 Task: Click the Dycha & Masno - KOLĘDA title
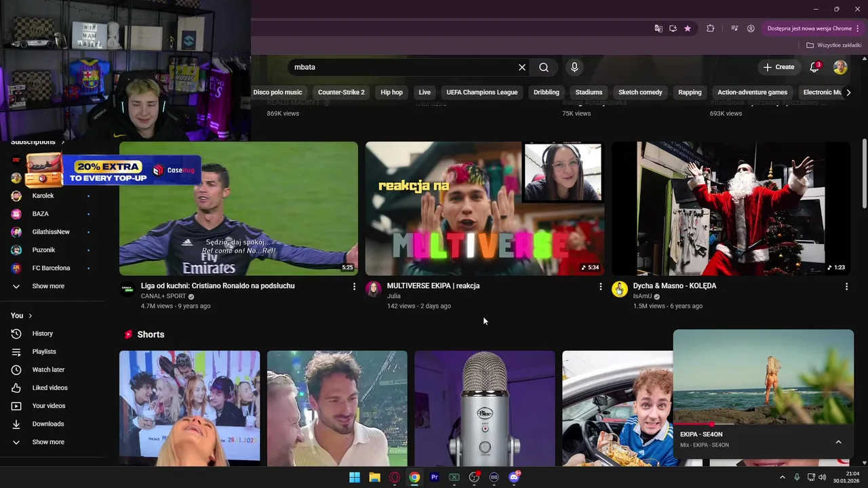point(675,286)
